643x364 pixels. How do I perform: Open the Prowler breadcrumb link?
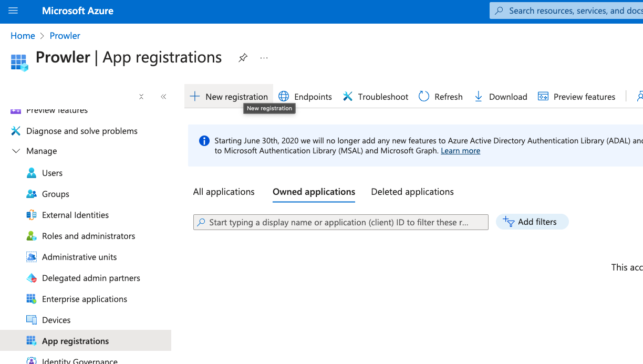point(65,36)
